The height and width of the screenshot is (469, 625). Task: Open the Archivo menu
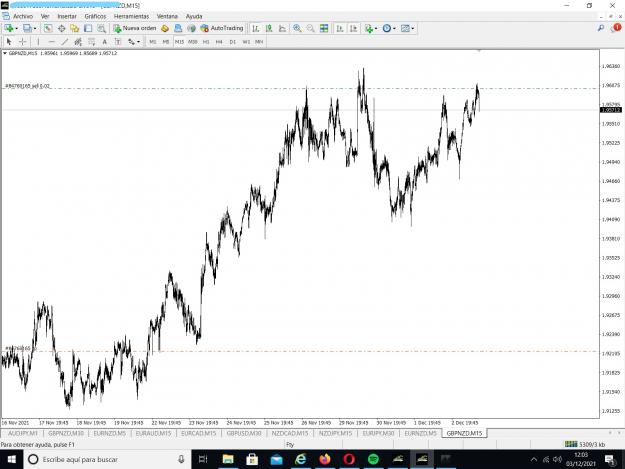[x=23, y=16]
